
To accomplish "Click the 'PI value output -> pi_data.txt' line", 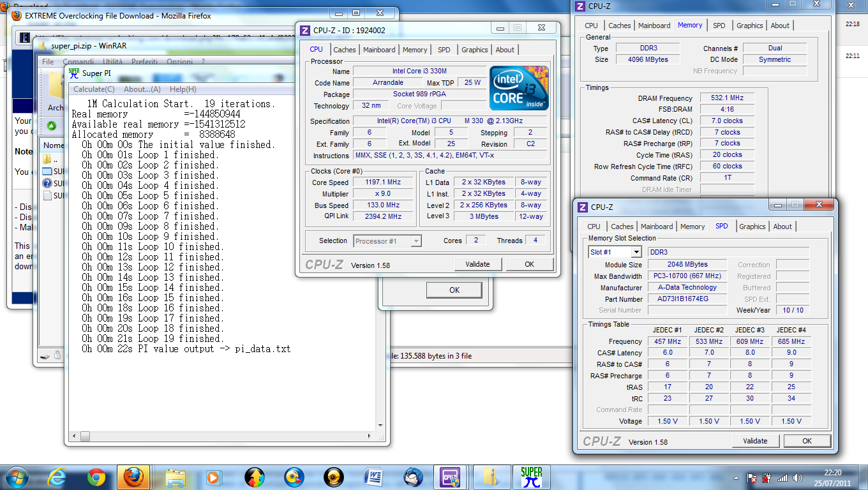I will click(x=214, y=349).
